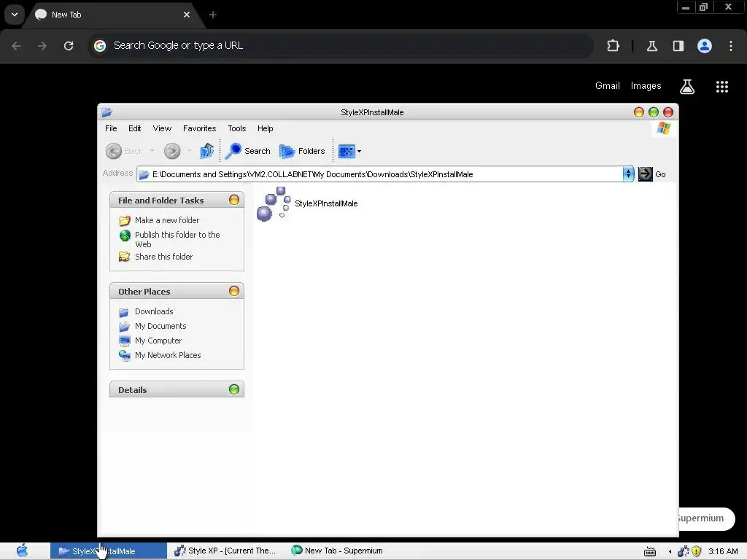747x560 pixels.
Task: Expand hidden tray icons arrow
Action: [670, 551]
